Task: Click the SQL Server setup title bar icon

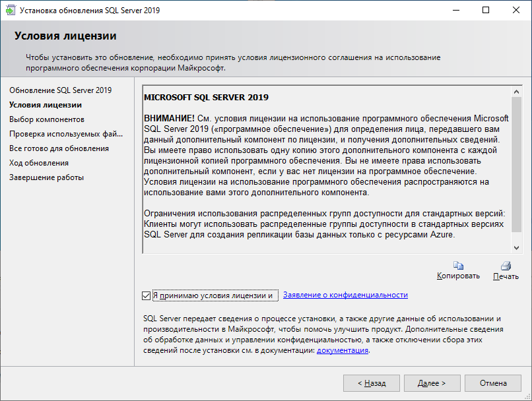Action: (x=11, y=10)
